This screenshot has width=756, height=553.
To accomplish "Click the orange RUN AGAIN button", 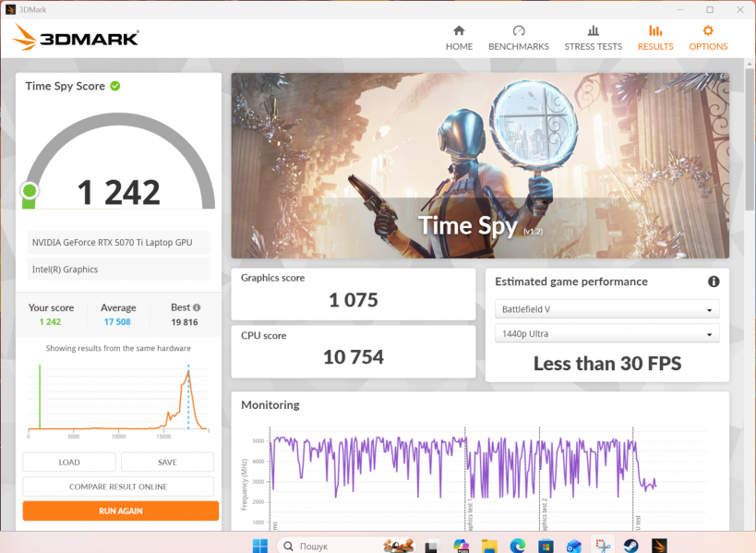I will tap(121, 511).
